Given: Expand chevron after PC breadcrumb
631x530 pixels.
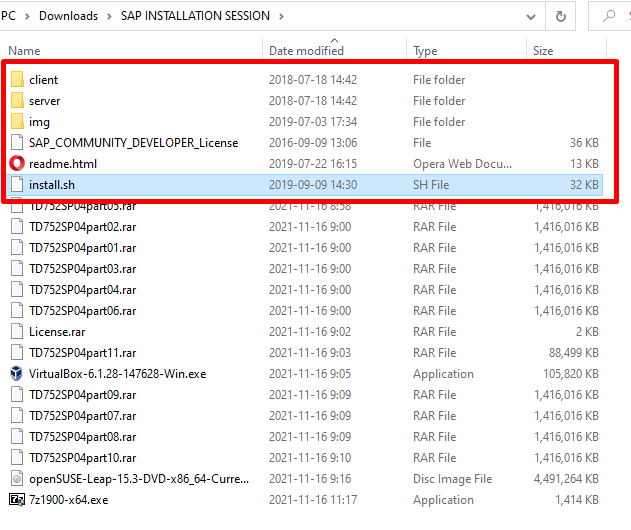Looking at the screenshot, I should tap(27, 16).
